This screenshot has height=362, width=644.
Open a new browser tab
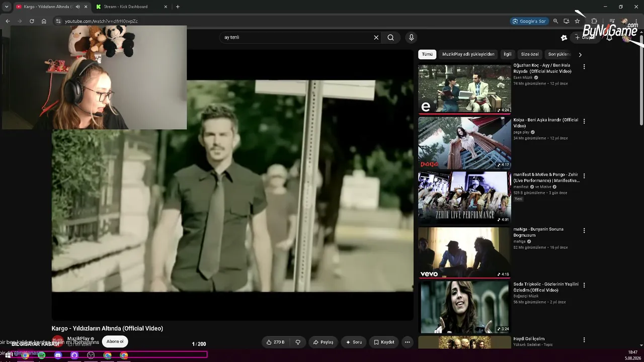point(178,7)
